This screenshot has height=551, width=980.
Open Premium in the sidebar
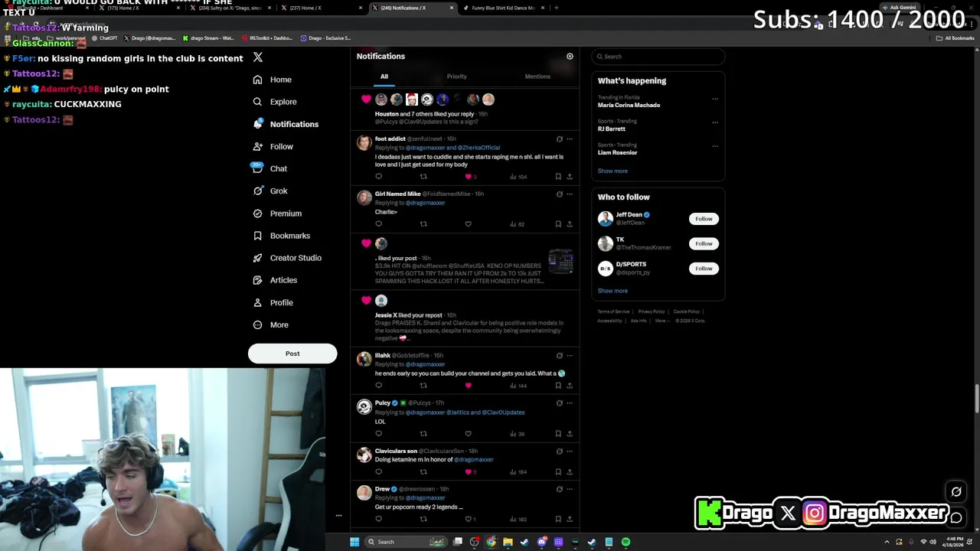click(277, 214)
